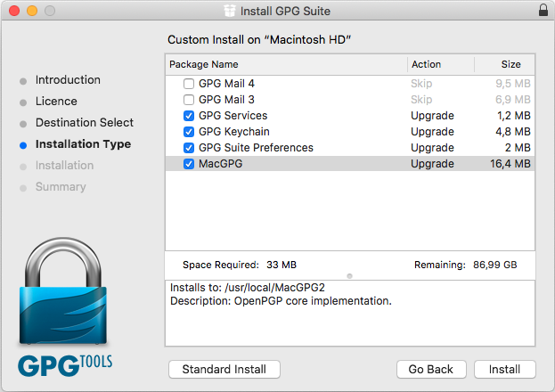
Task: Click the Summary step in sidebar
Action: tap(61, 186)
